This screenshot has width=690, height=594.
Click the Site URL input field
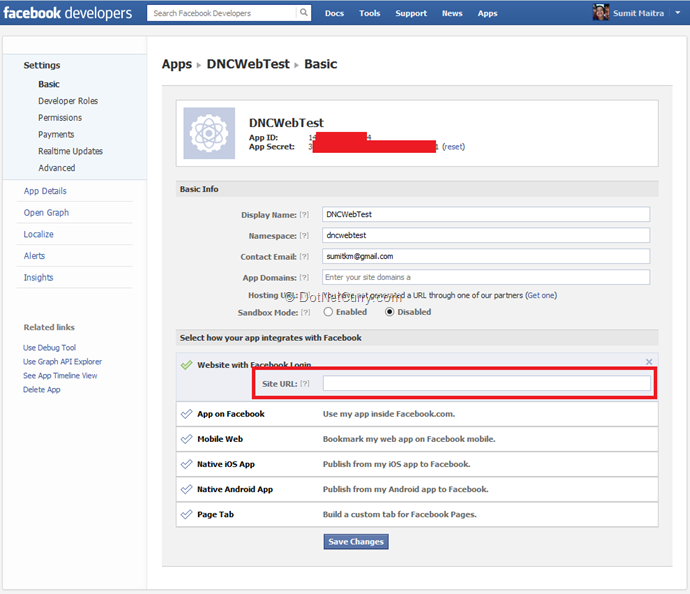click(487, 383)
